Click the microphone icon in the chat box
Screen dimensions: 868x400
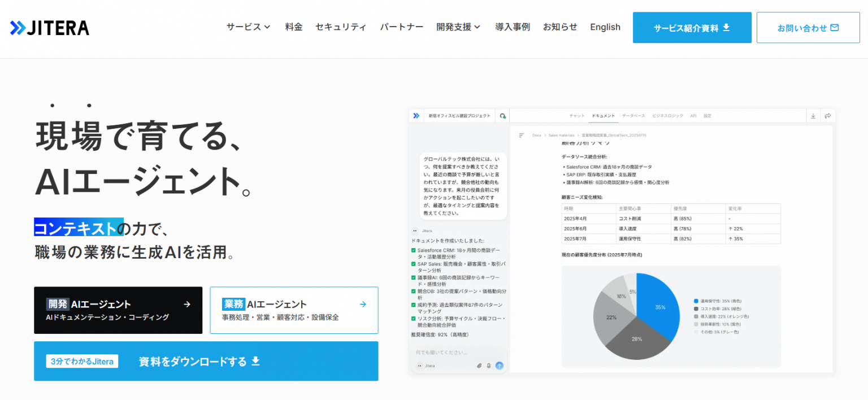point(488,366)
